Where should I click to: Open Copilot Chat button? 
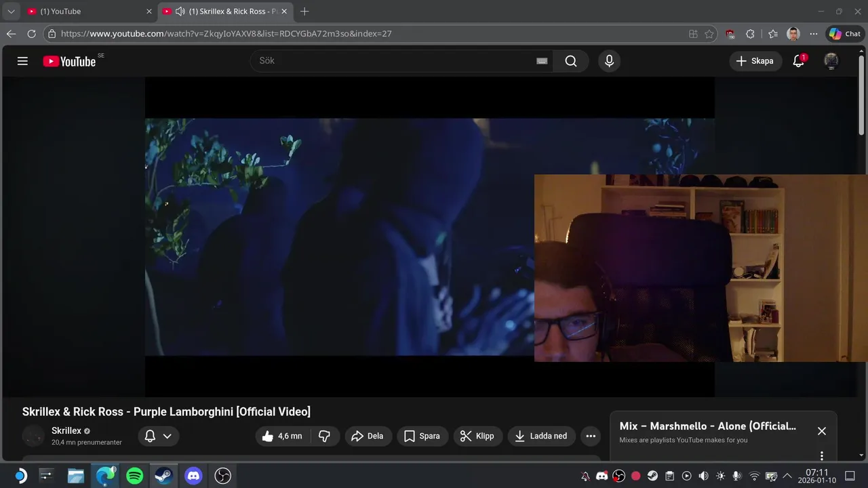point(845,34)
